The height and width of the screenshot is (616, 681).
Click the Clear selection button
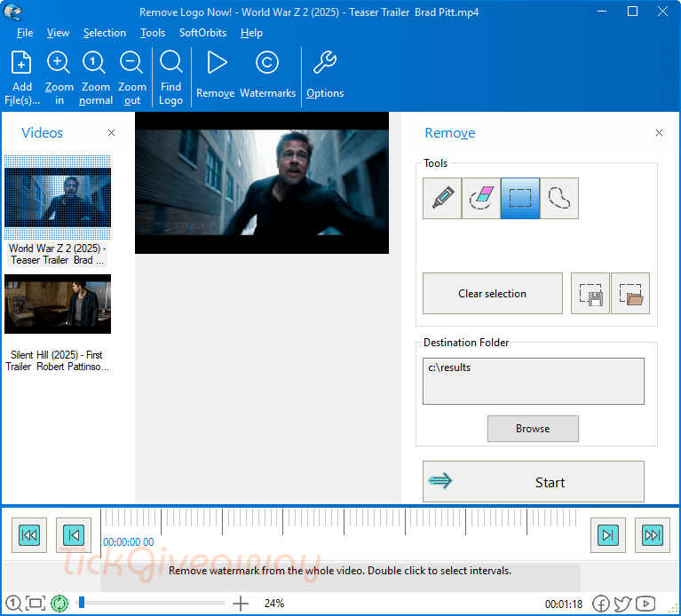(493, 294)
